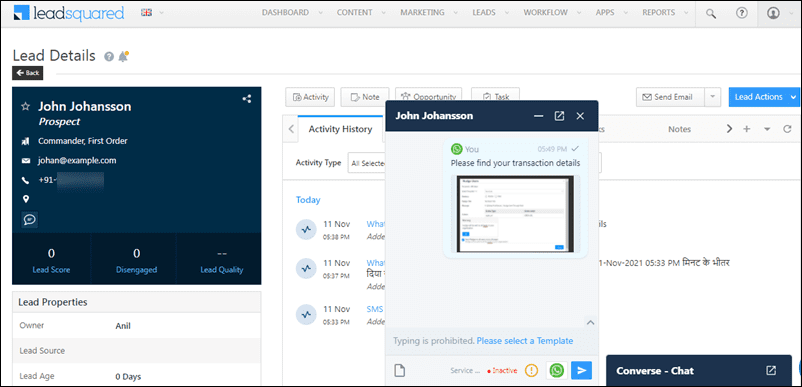Open the Lead Actions dropdown
Viewport: 802px width, 387px height.
click(765, 97)
